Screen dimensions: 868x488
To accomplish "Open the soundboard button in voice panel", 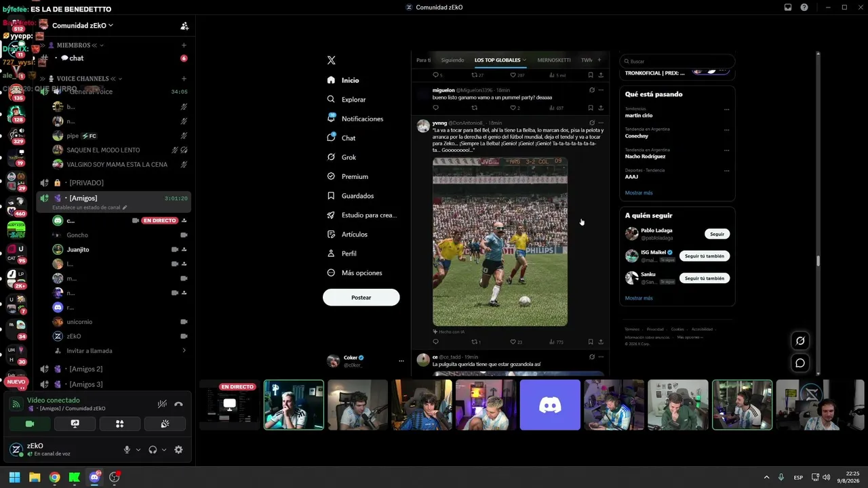I will (x=165, y=424).
